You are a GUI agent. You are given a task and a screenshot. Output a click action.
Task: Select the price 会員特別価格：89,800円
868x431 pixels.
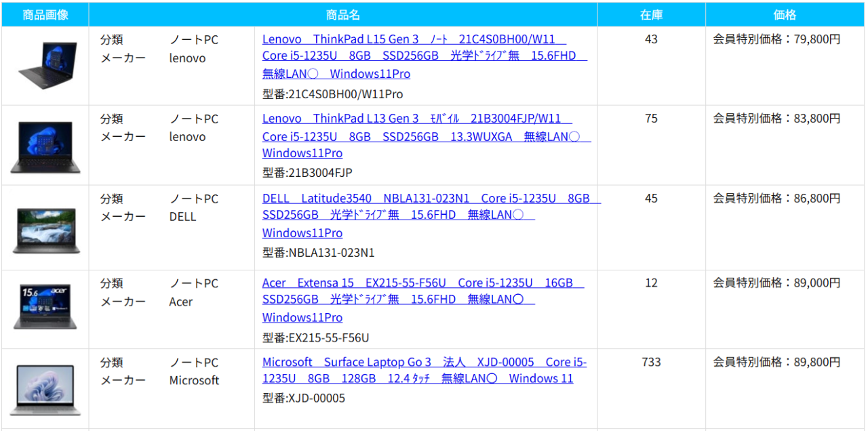click(x=776, y=363)
